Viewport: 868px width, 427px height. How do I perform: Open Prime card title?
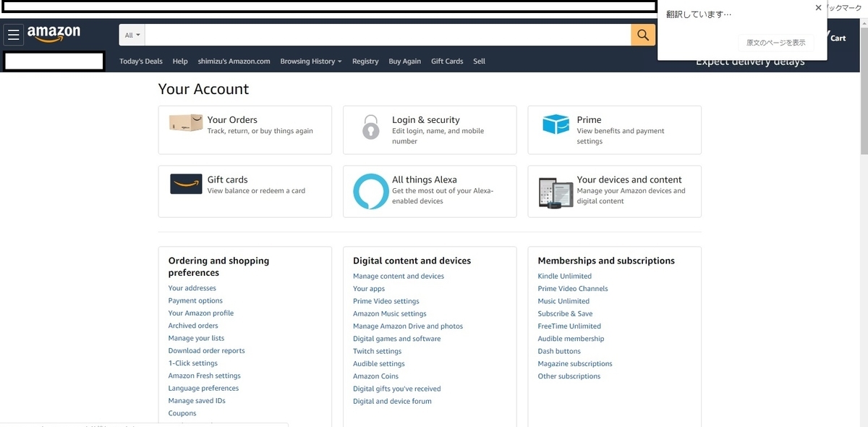click(589, 120)
